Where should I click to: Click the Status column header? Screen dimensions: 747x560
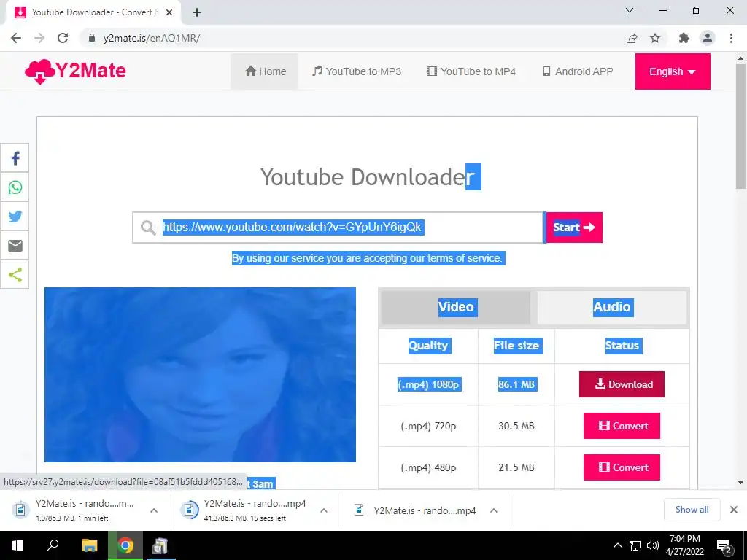point(622,345)
